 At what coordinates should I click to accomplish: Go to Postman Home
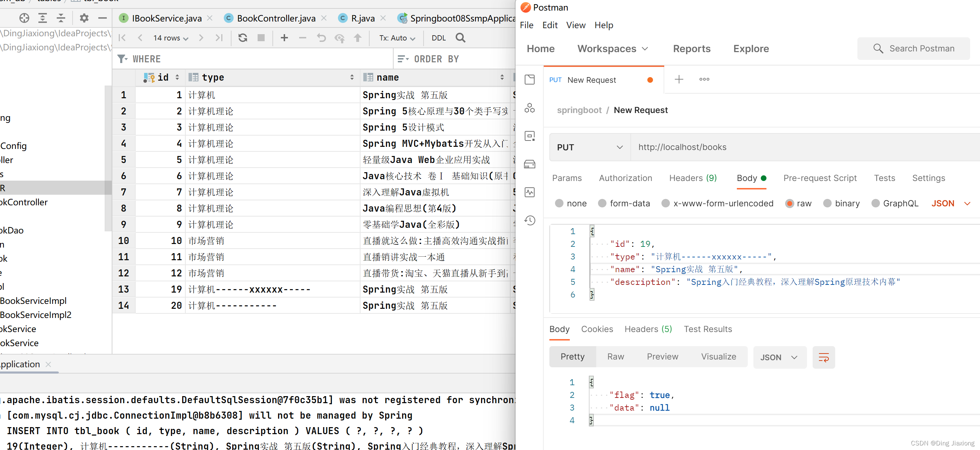click(x=541, y=49)
